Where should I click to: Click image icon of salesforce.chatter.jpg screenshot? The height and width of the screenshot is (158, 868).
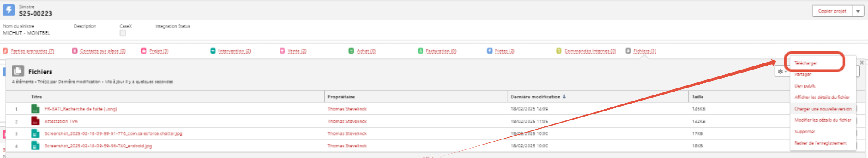pyautogui.click(x=35, y=133)
